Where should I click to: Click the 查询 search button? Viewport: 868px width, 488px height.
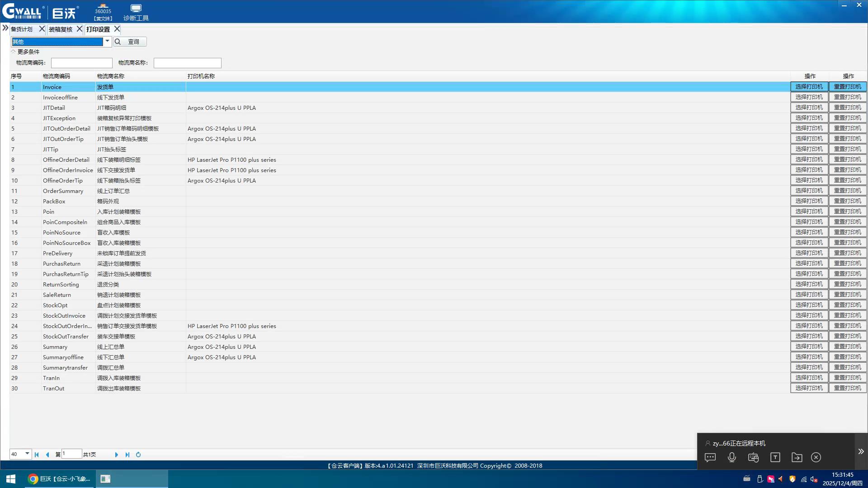130,42
